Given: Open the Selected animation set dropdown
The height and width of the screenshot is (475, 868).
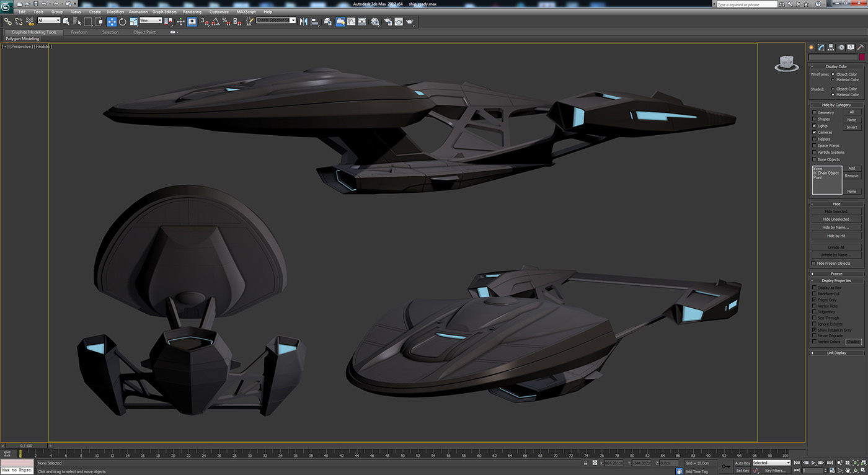Looking at the screenshot, I should 771,463.
